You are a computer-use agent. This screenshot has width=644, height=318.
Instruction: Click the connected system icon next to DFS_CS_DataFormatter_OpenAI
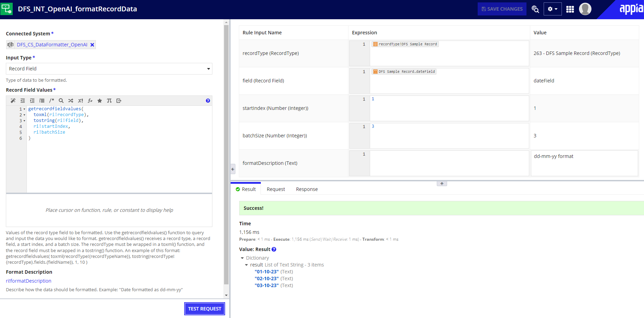11,45
